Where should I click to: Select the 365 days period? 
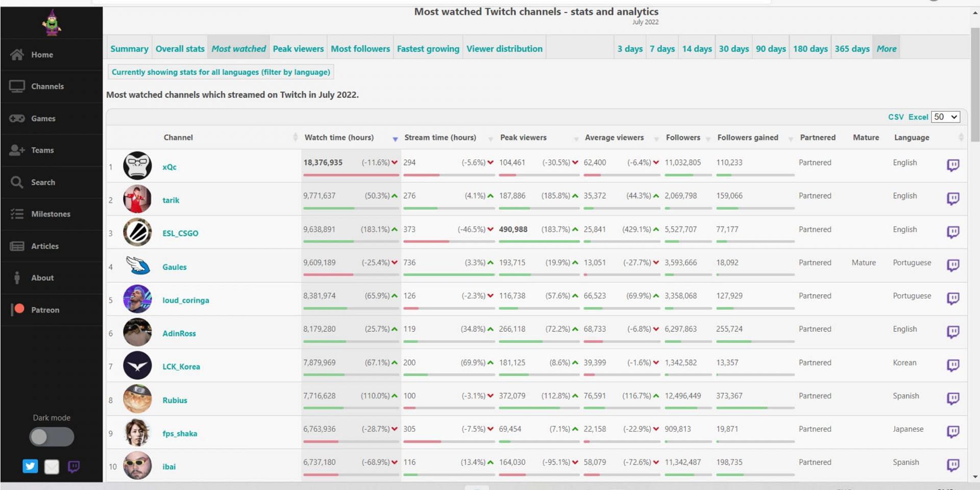click(852, 48)
